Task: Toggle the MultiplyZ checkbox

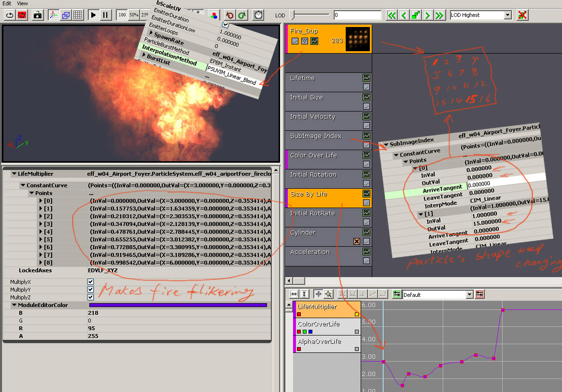Action: (x=91, y=297)
